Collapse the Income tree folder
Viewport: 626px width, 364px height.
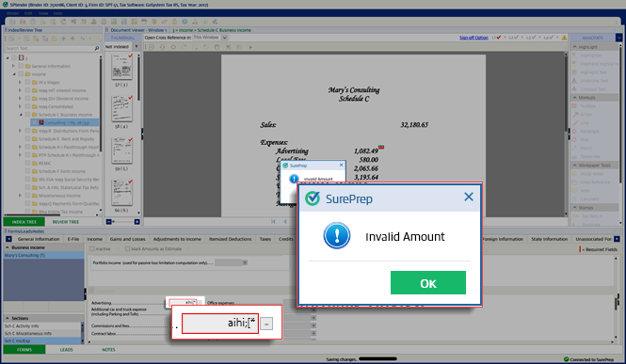(14, 74)
